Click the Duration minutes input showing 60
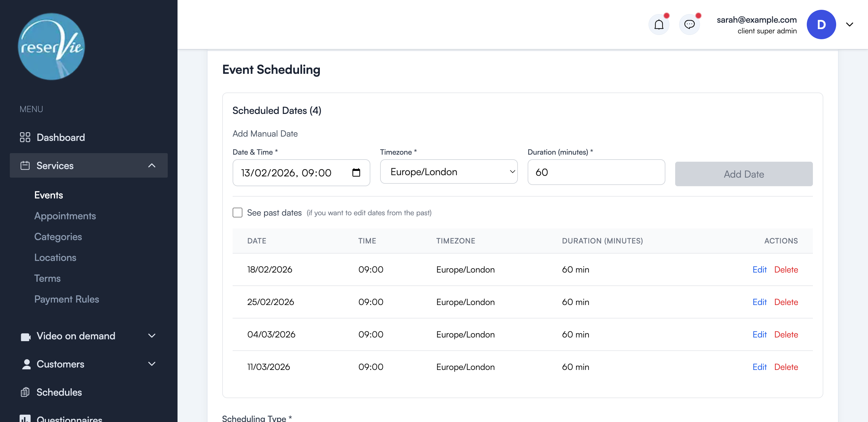 (x=596, y=172)
